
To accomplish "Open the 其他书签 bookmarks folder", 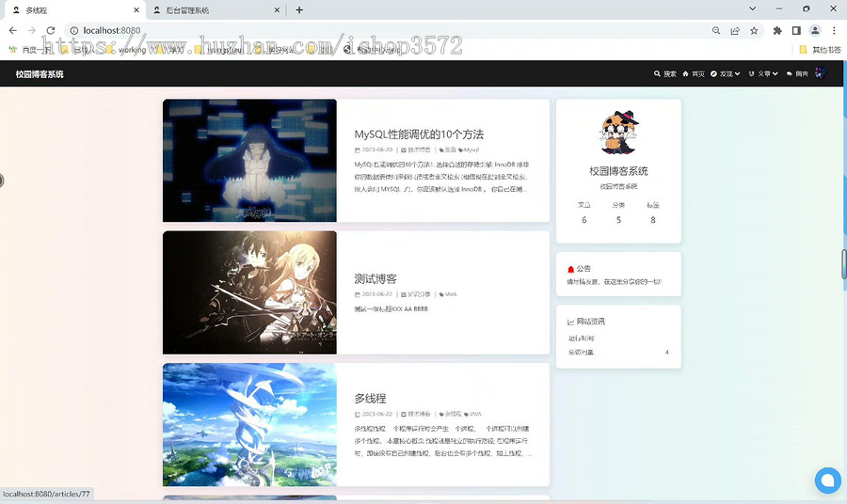I will [820, 50].
